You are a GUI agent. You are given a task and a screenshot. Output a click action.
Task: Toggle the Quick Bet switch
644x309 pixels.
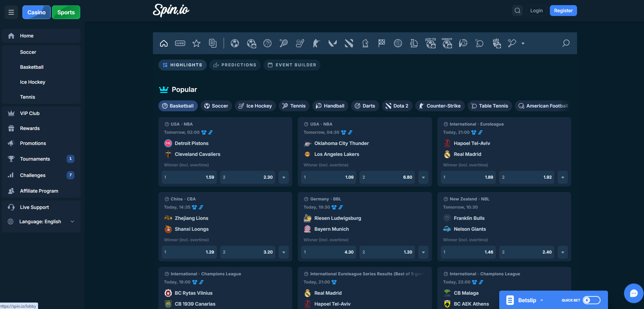click(592, 300)
